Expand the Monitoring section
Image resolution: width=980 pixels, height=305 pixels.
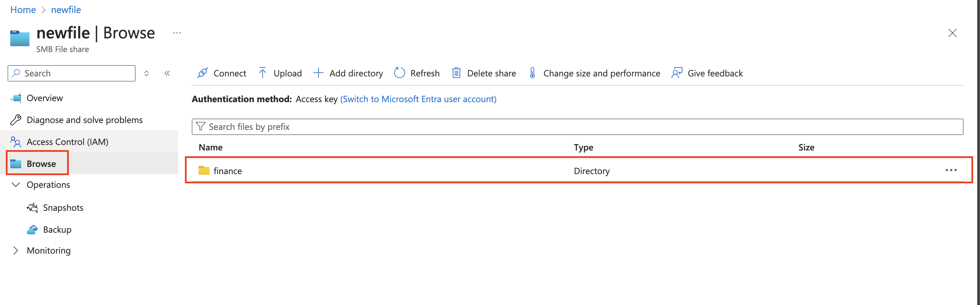[x=16, y=251]
